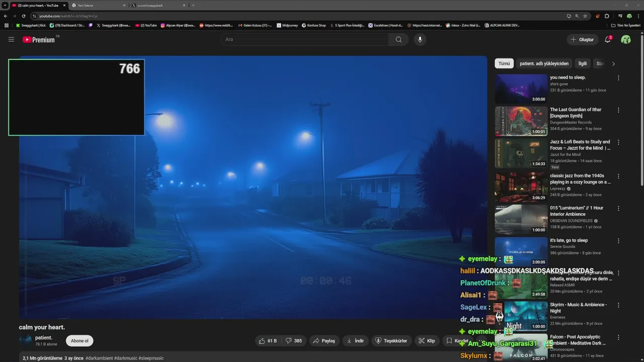Focus the YouTube 'Ara' search field
The width and height of the screenshot is (644, 362).
click(305, 39)
